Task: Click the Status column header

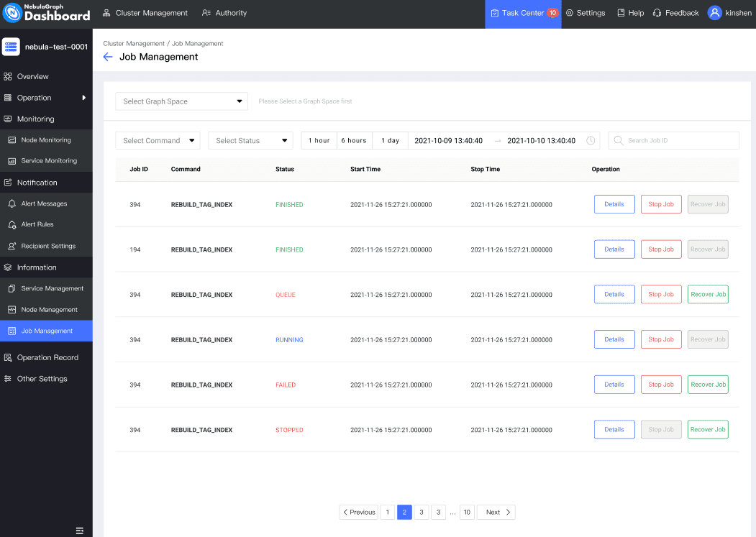Action: pyautogui.click(x=284, y=169)
